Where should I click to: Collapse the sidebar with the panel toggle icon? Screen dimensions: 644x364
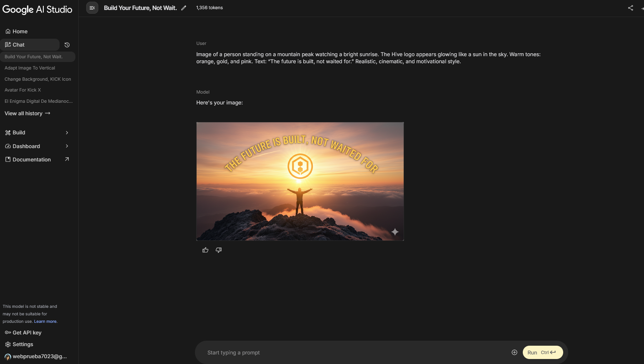point(92,8)
